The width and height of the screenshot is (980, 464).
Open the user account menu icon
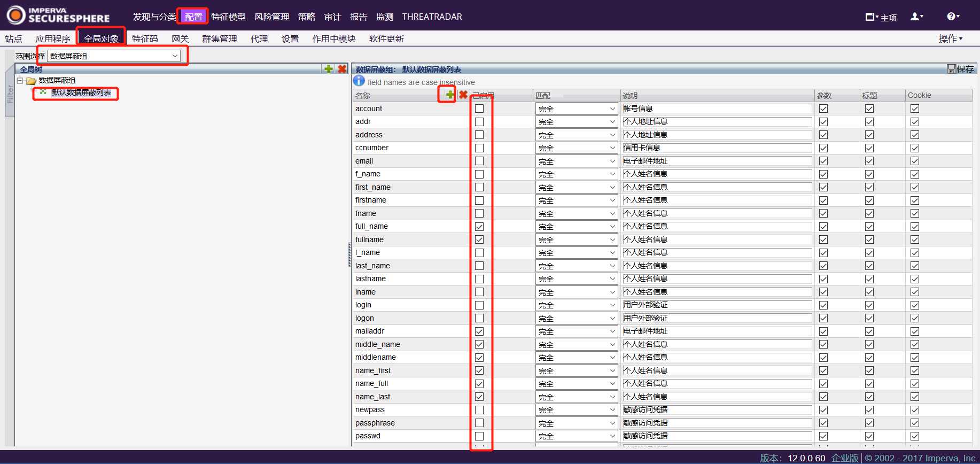[916, 17]
